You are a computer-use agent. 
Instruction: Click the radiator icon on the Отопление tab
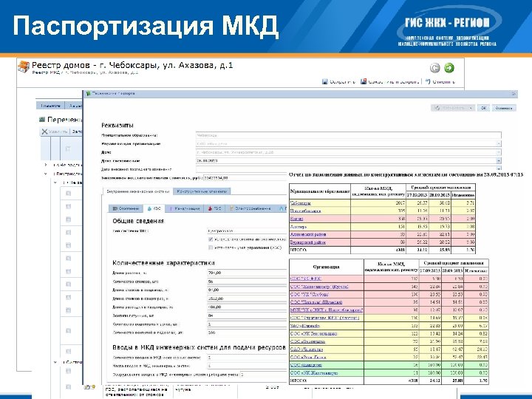point(115,208)
